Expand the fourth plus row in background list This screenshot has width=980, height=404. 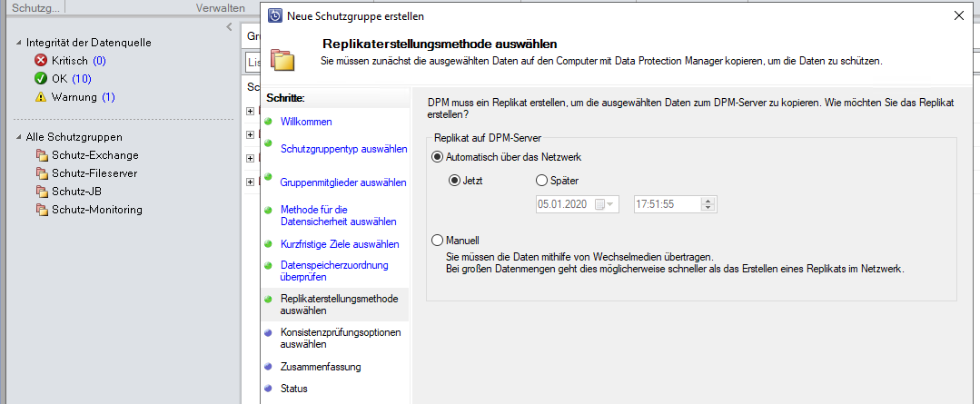251,182
